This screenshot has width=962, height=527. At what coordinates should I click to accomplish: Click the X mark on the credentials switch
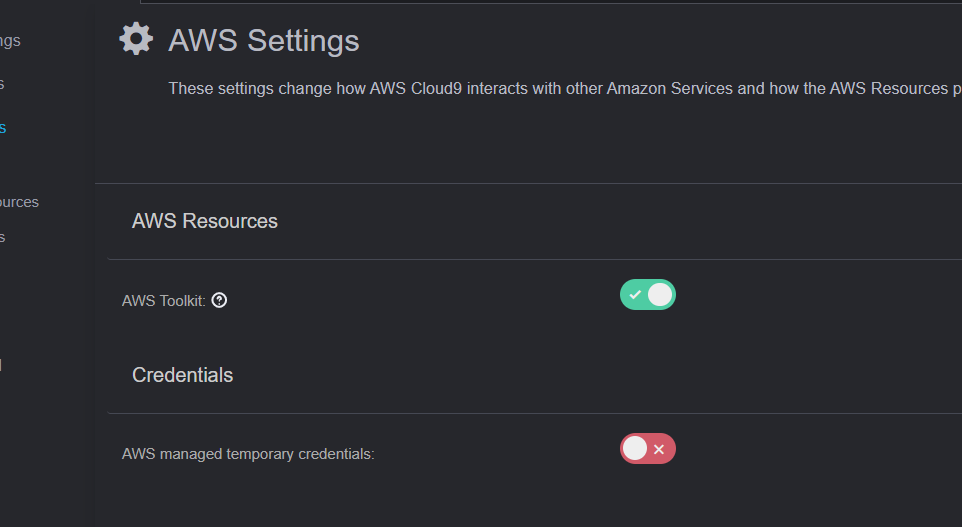659,450
